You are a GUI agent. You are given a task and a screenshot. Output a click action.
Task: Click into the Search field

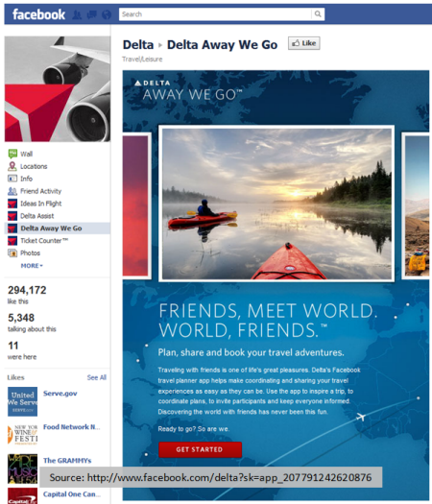[215, 14]
